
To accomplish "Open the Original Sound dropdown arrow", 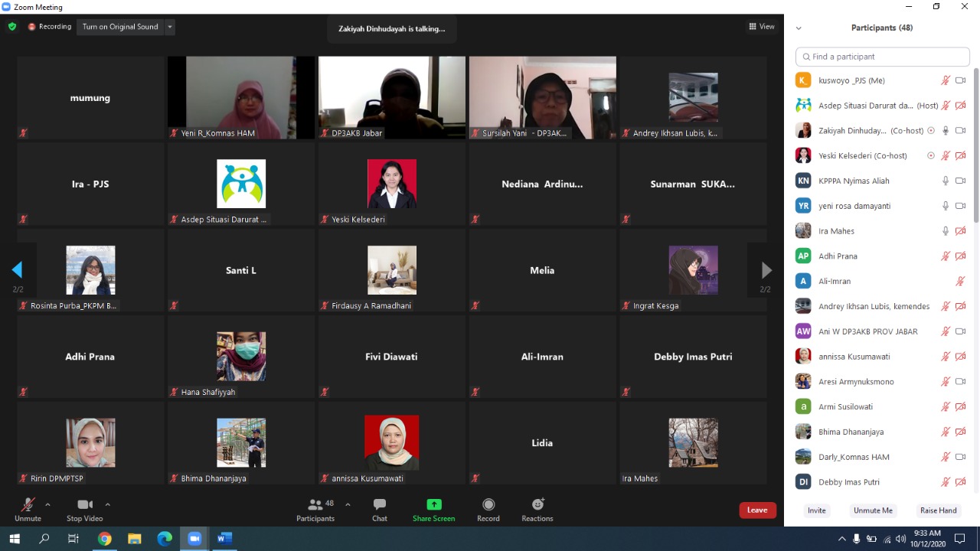I will pos(170,27).
